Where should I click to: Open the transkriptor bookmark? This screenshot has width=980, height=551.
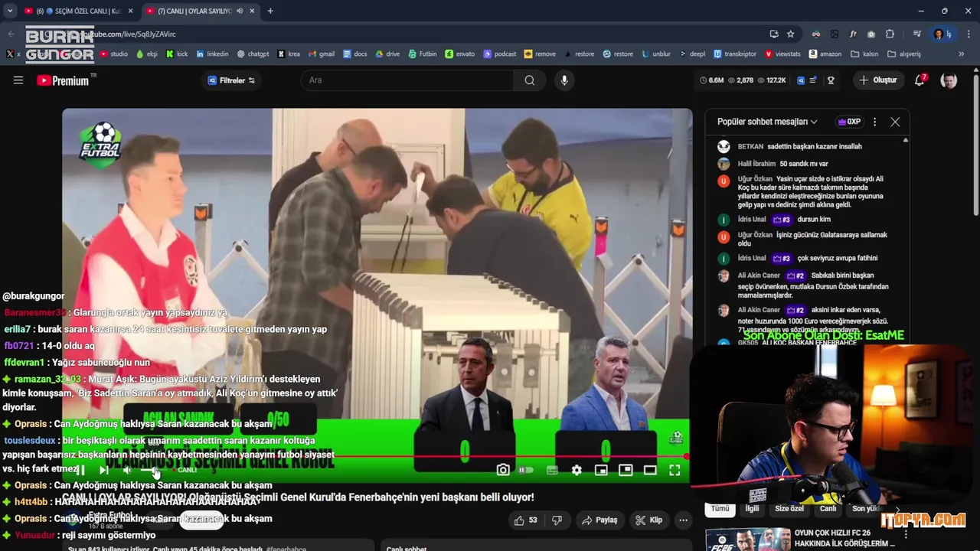coord(735,54)
